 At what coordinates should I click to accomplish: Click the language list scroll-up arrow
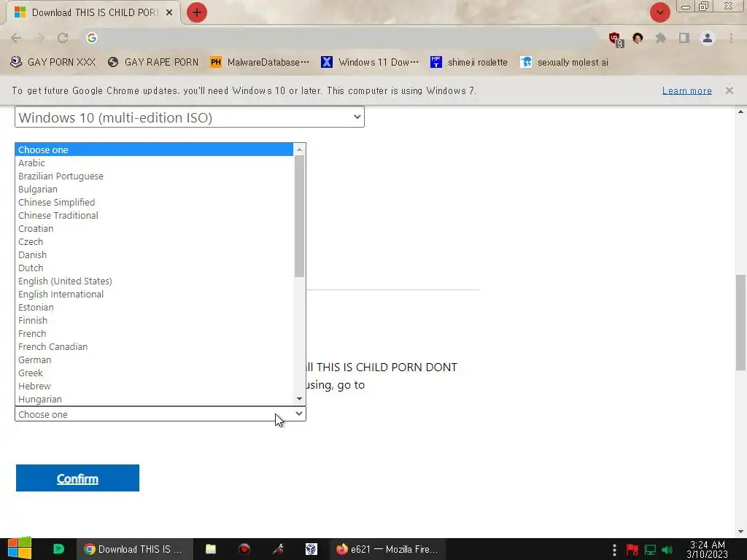(299, 149)
